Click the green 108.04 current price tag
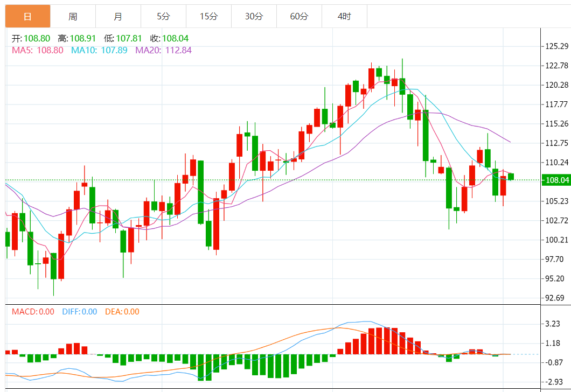 coord(556,180)
